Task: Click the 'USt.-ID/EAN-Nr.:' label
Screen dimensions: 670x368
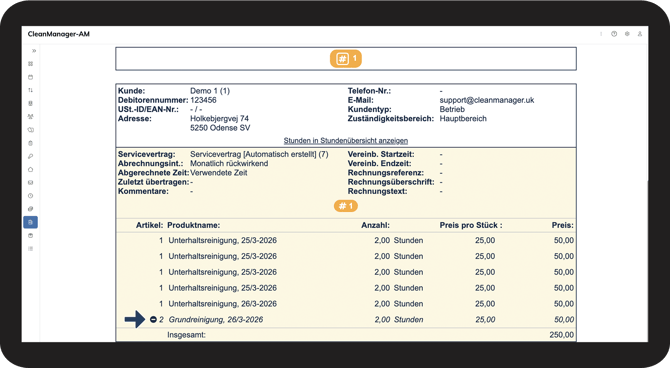Action: click(x=148, y=109)
